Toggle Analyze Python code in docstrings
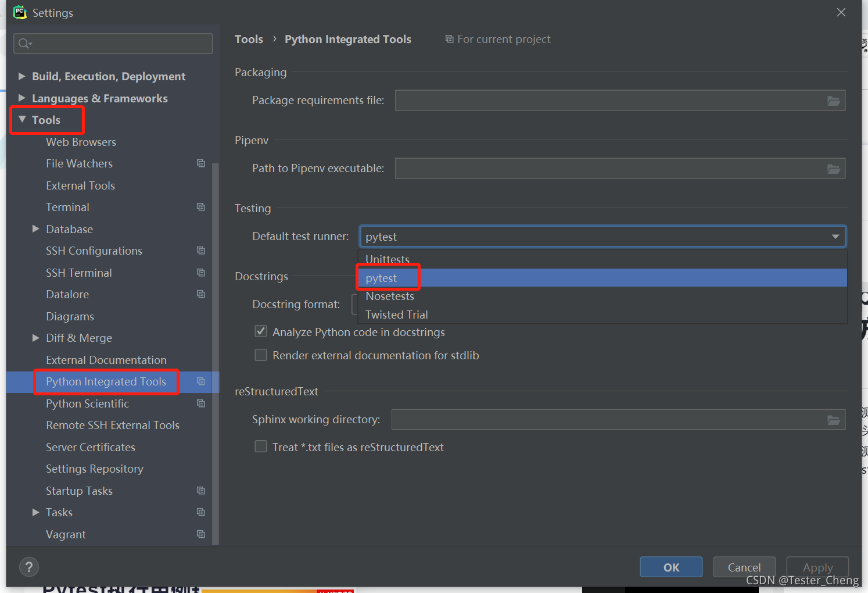The height and width of the screenshot is (593, 868). [x=261, y=332]
